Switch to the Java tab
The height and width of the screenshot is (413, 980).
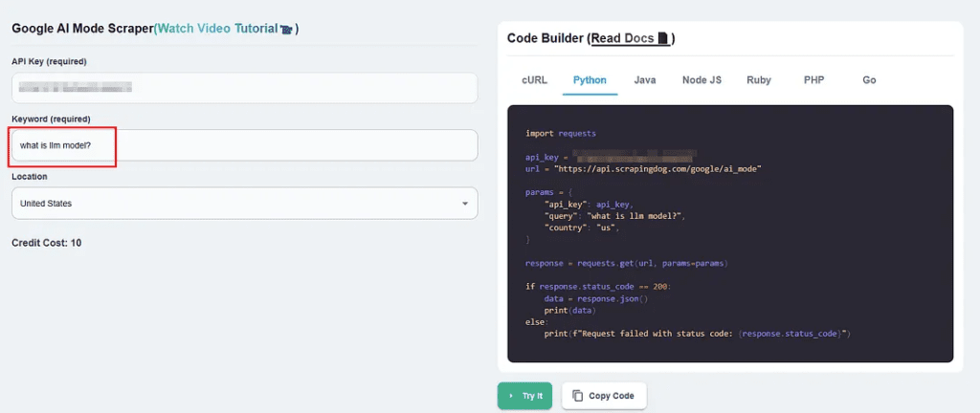coord(644,80)
